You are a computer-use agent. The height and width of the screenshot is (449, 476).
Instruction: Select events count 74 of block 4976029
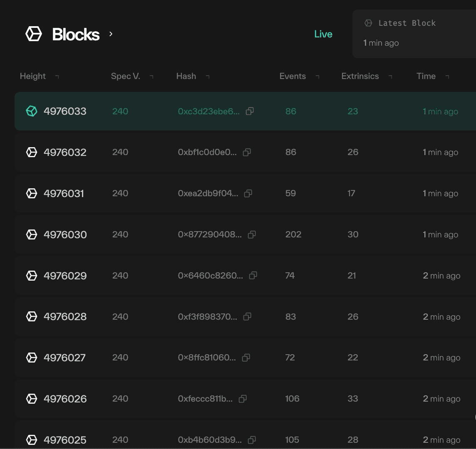coord(290,276)
